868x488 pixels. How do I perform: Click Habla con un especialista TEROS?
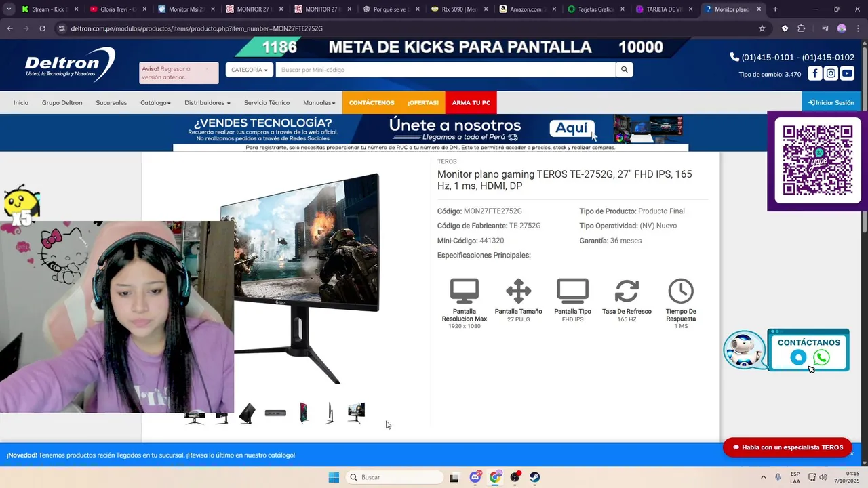click(x=787, y=447)
